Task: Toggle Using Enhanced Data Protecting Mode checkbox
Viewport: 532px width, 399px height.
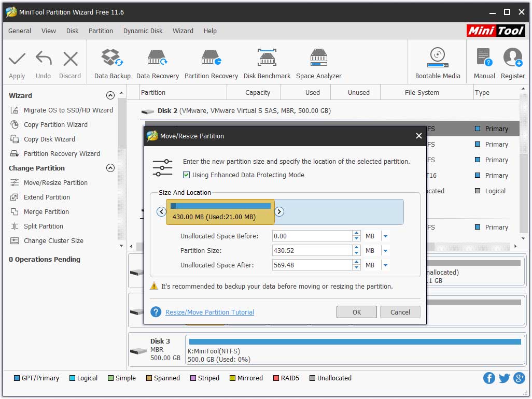Action: click(186, 175)
